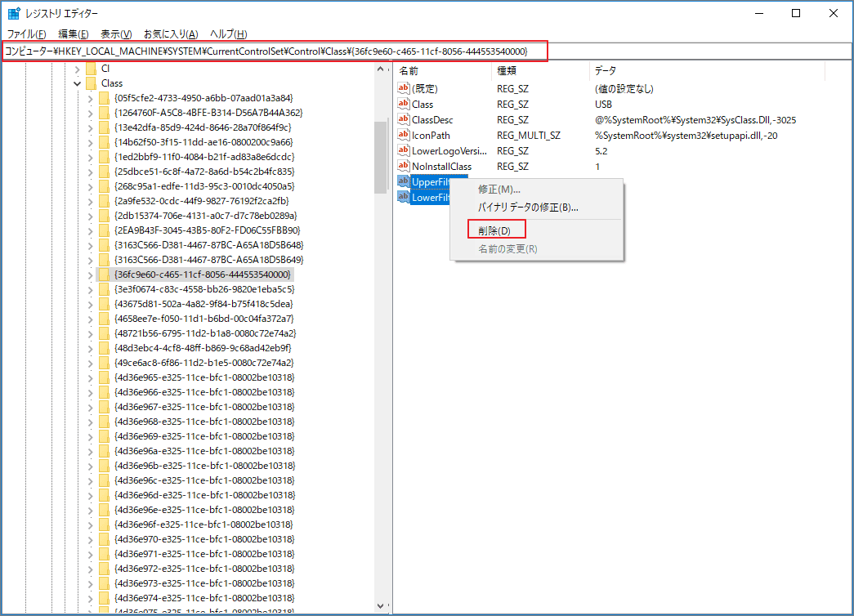This screenshot has height=616, width=854.
Task: Click the IconPath value string icon
Action: click(404, 135)
